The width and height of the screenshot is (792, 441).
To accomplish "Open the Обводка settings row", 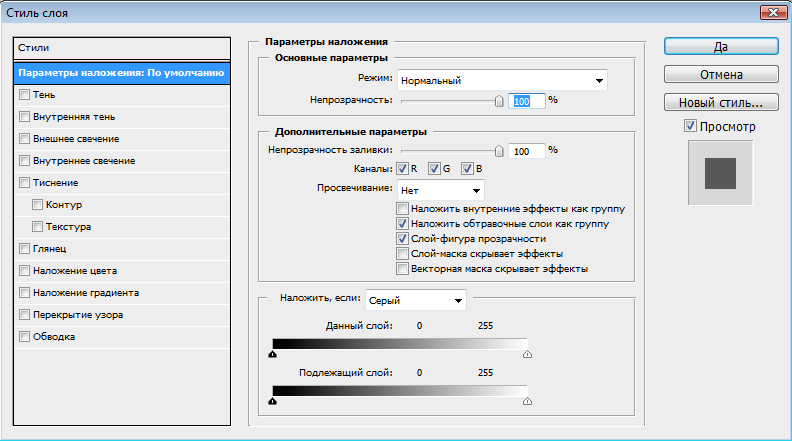I will (122, 336).
